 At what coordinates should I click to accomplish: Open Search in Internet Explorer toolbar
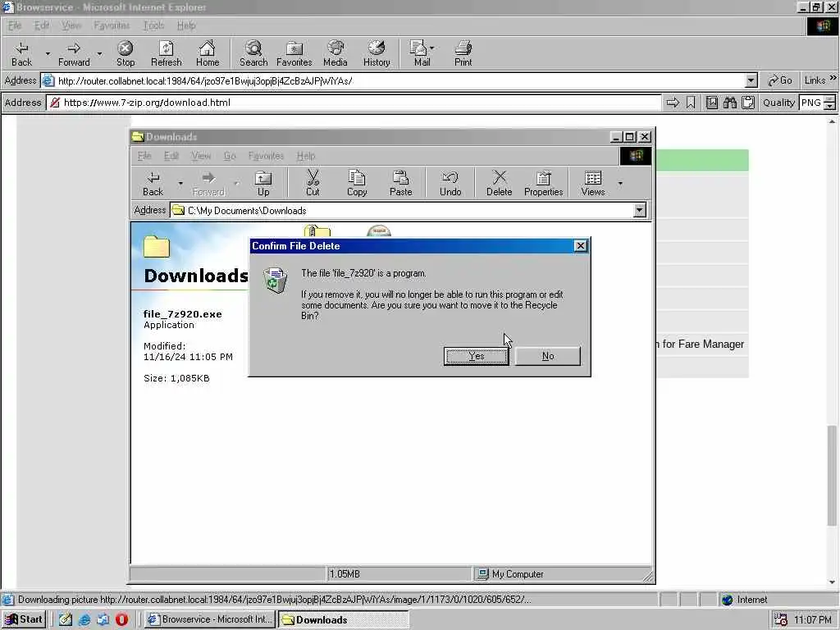[253, 53]
